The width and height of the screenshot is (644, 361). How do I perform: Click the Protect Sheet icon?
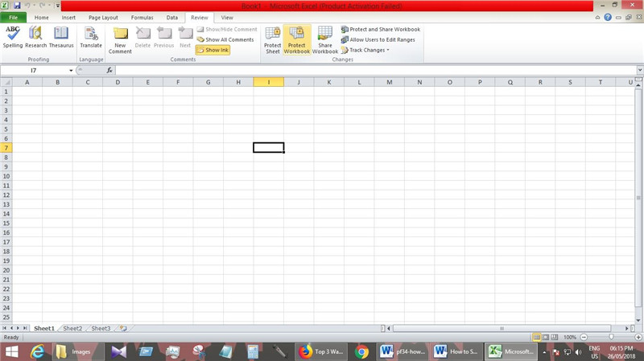[x=273, y=39]
